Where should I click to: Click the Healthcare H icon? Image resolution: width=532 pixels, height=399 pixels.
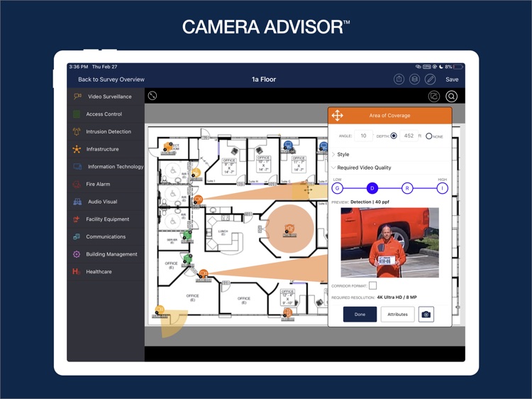pyautogui.click(x=77, y=271)
